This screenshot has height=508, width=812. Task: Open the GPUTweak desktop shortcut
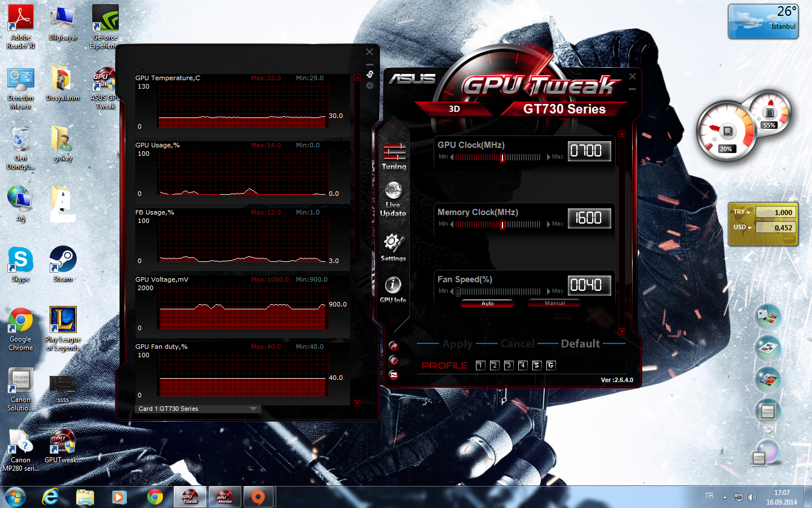pyautogui.click(x=63, y=446)
